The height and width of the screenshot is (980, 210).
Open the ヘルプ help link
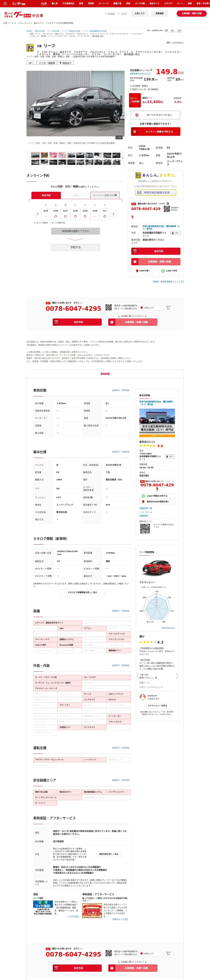point(123,13)
